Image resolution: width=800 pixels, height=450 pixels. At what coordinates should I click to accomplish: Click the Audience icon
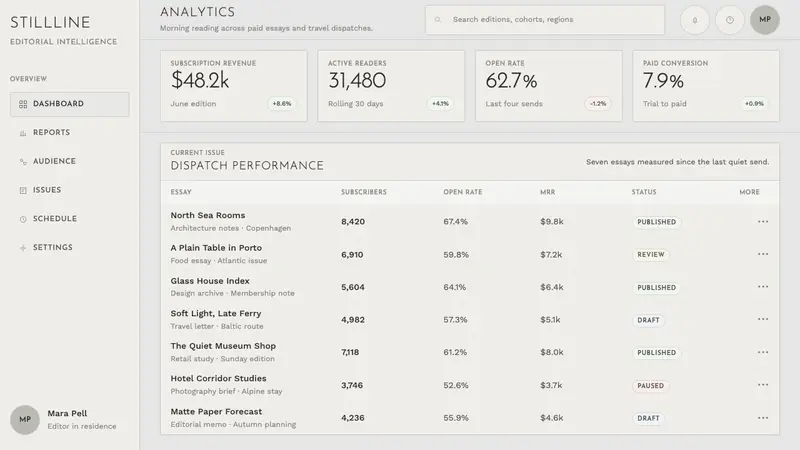pyautogui.click(x=23, y=162)
